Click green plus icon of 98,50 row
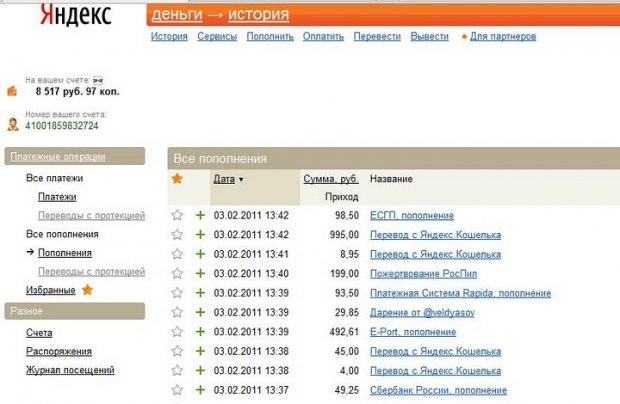The width and height of the screenshot is (620, 404). [200, 215]
